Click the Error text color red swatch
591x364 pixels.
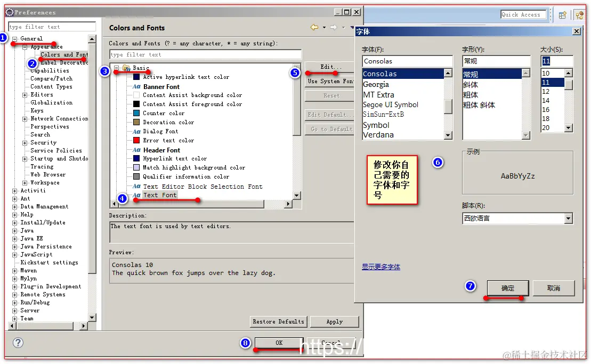[136, 140]
